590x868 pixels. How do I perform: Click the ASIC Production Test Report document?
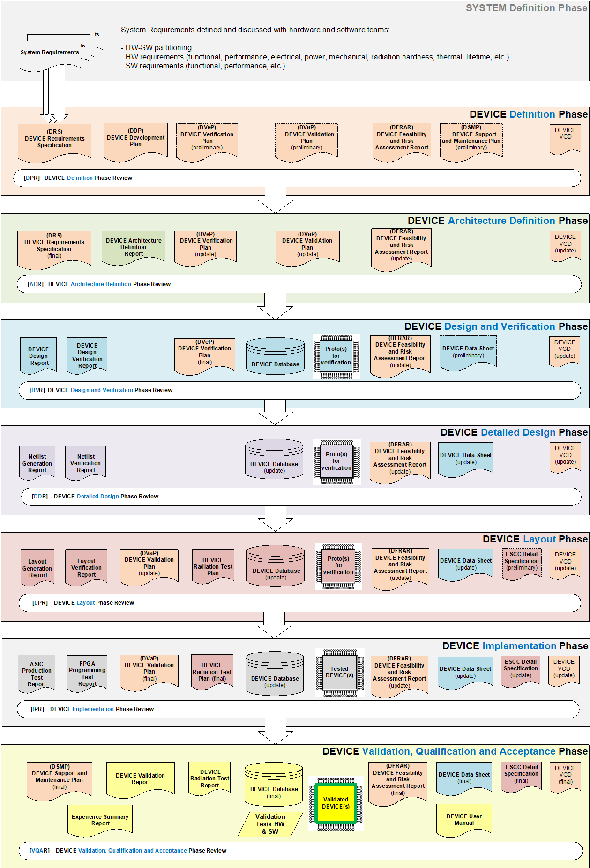point(37,674)
